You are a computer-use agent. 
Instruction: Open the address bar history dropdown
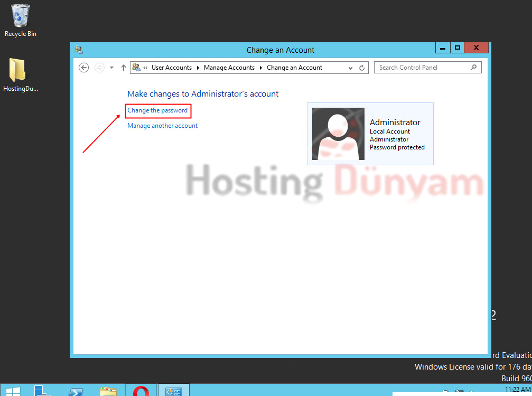[x=350, y=68]
